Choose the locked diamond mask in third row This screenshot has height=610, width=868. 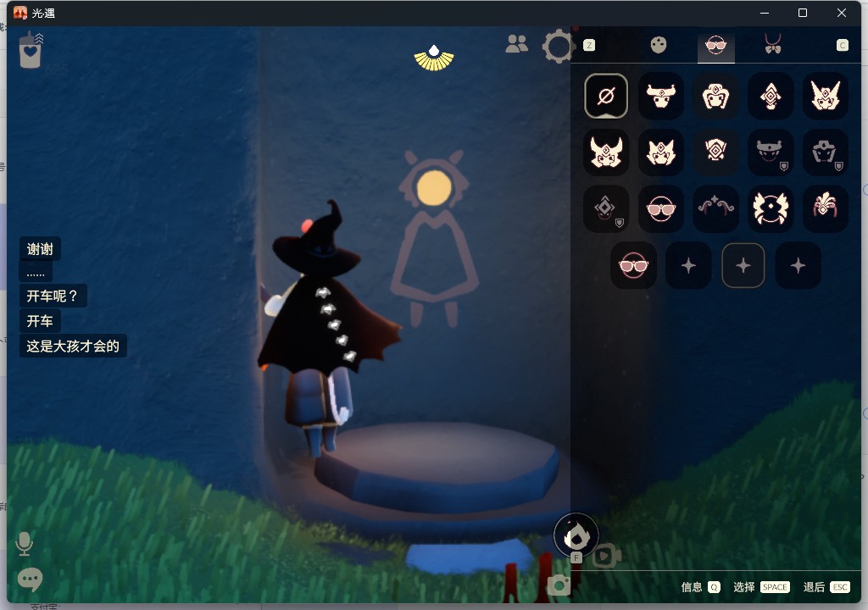click(x=606, y=208)
